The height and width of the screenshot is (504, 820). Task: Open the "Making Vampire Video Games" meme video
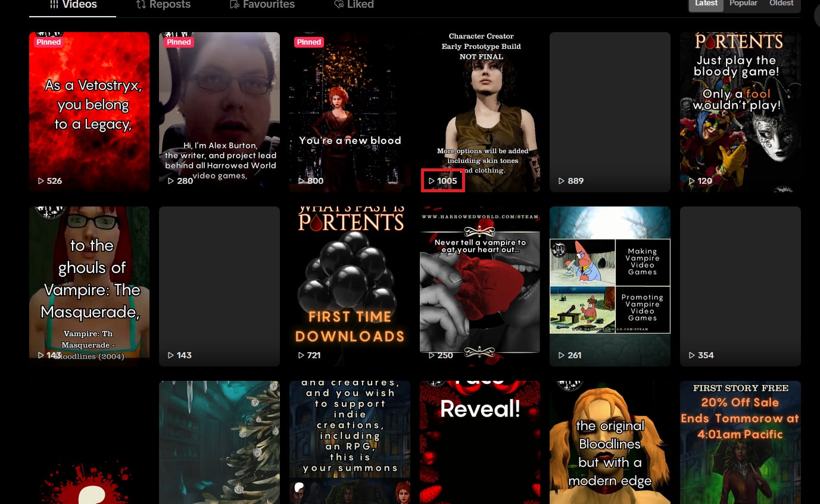point(610,286)
